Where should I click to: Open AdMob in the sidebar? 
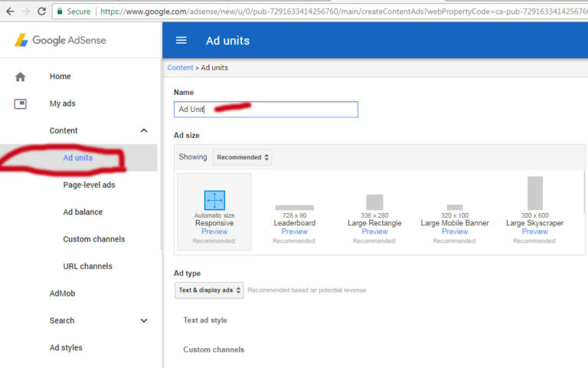(x=62, y=294)
